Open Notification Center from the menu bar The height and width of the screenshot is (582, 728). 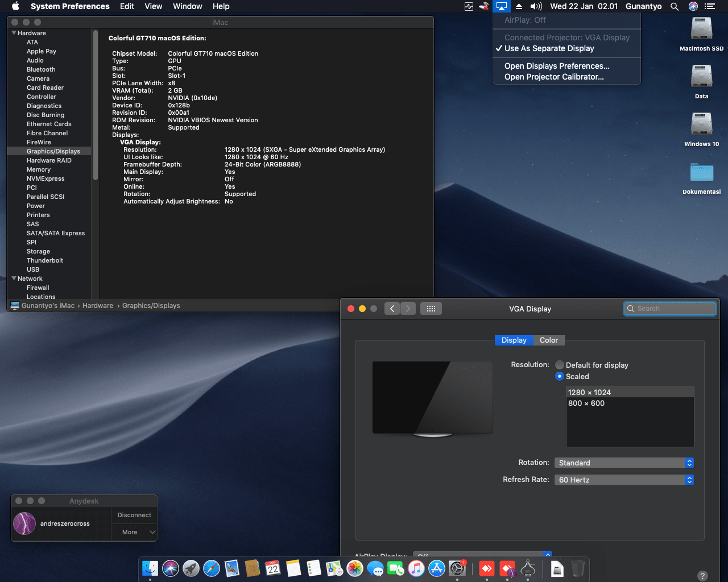point(710,6)
